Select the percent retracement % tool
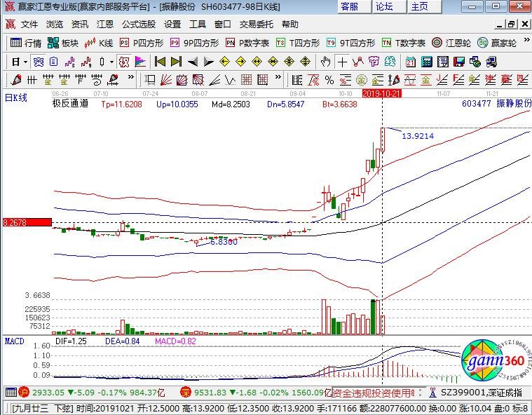Image resolution: width=532 pixels, height=415 pixels. point(329,80)
